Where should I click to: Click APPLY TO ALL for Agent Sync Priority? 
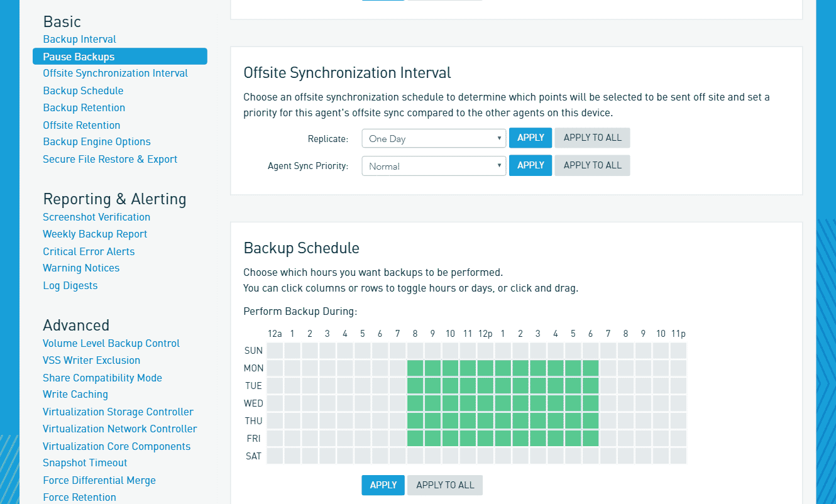click(x=591, y=165)
